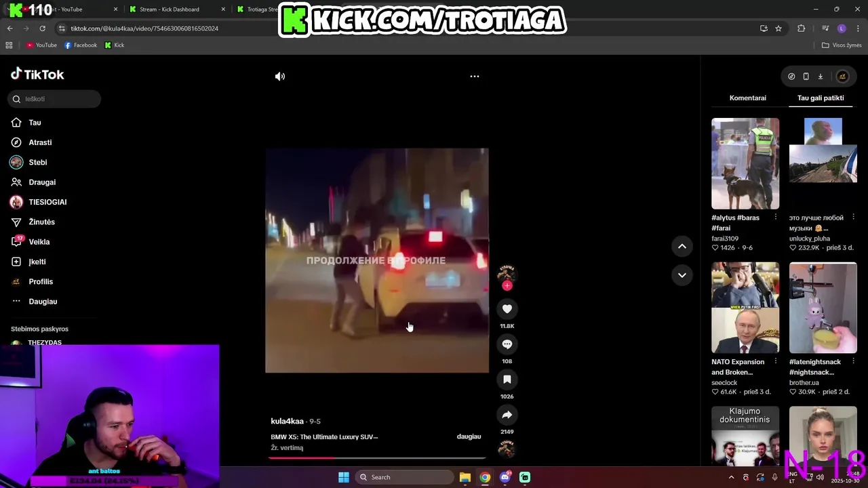Open the brother.ua profile link
Viewport: 868px width, 488px height.
804,383
